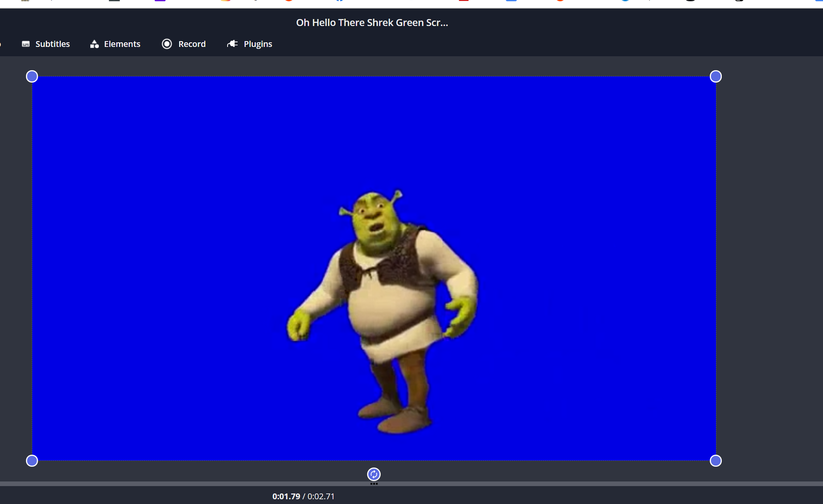Screen dimensions: 823x504
Task: Open the Subtitles menu label
Action: coord(52,44)
